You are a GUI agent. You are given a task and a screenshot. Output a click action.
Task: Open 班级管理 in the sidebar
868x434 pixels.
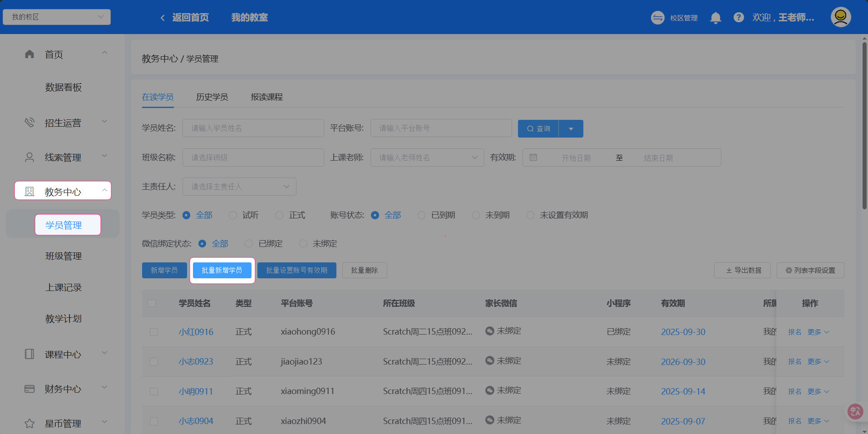coord(64,256)
